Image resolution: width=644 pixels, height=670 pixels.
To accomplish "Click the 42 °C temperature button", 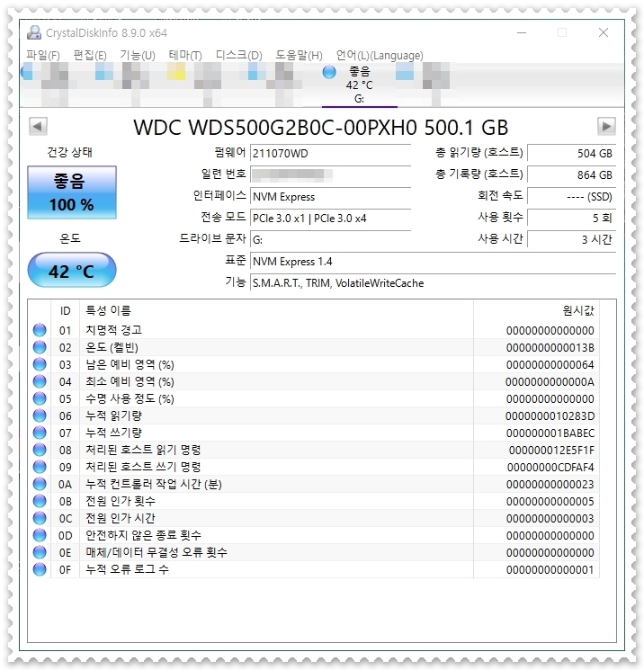I will (x=72, y=271).
